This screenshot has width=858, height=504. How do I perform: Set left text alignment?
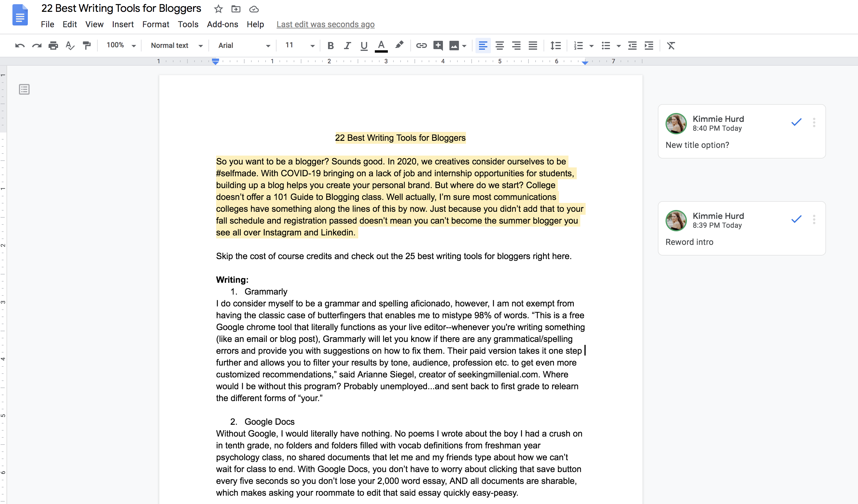click(483, 45)
